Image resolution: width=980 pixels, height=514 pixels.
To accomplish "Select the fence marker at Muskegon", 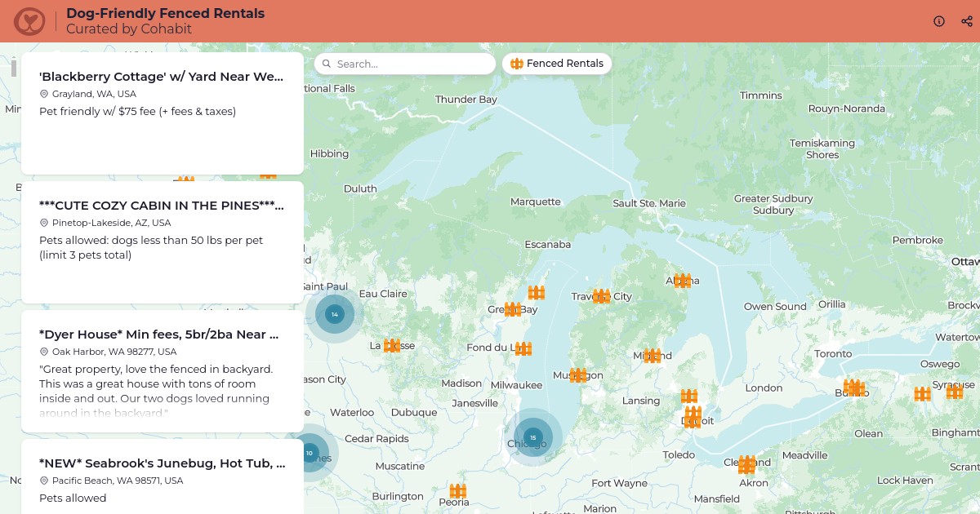I will click(578, 375).
